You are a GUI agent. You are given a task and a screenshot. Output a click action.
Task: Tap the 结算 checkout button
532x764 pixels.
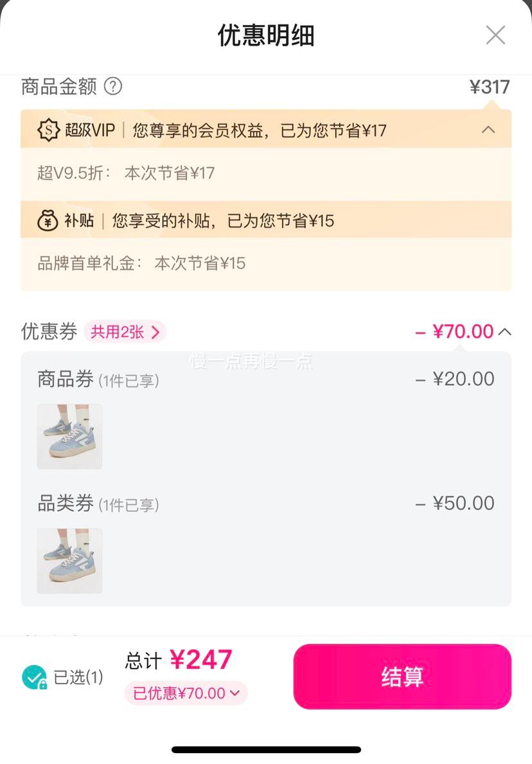click(x=402, y=677)
